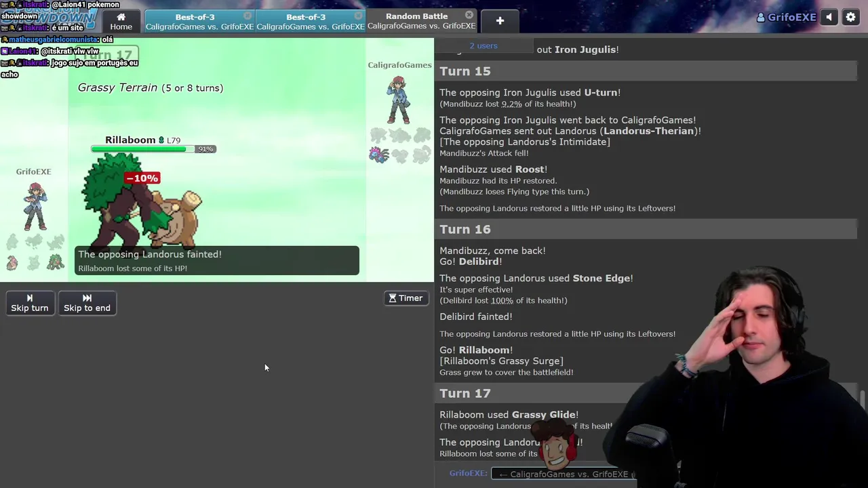This screenshot has height=488, width=868.
Task: Click the Turn 15 heading
Action: pyautogui.click(x=465, y=71)
